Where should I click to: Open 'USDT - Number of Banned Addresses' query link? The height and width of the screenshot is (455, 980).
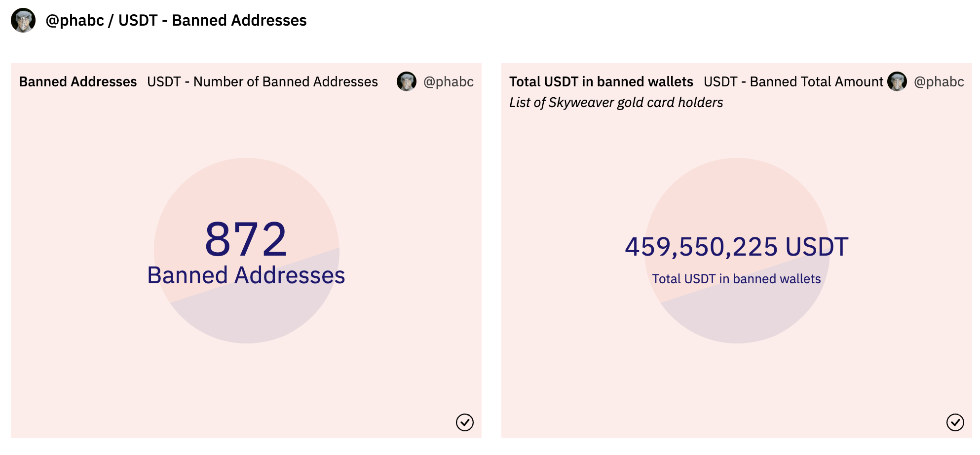(x=262, y=81)
